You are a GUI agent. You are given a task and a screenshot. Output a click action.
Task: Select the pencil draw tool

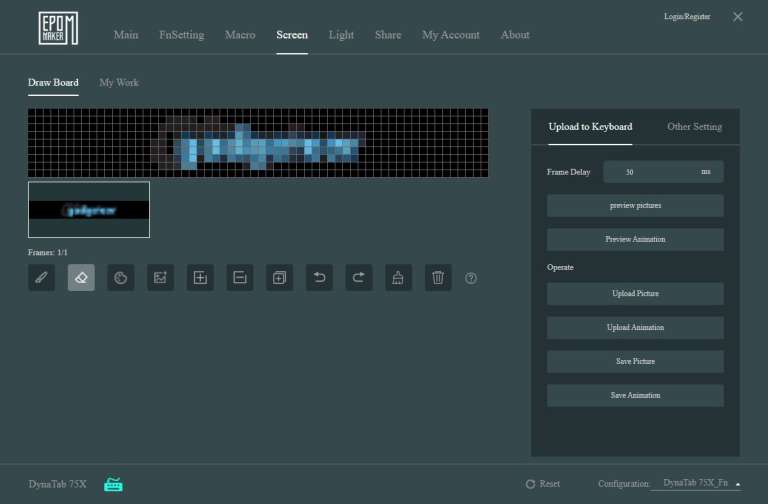tap(41, 278)
